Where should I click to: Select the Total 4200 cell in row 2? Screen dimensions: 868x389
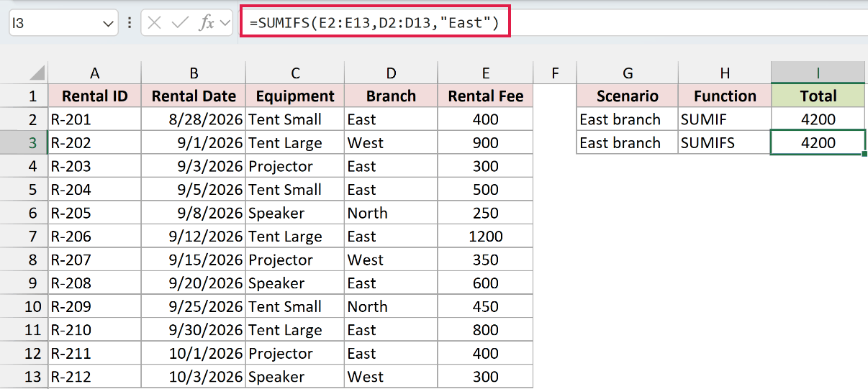[818, 119]
